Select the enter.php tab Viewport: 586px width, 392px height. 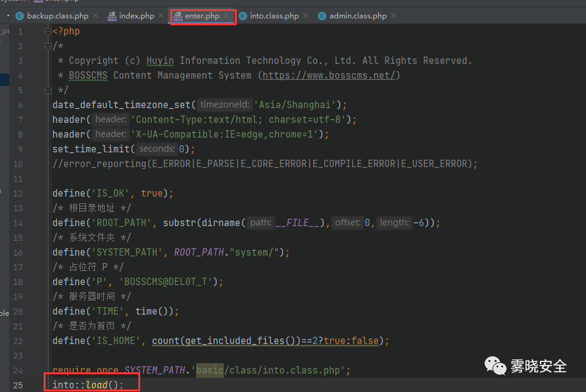click(202, 16)
